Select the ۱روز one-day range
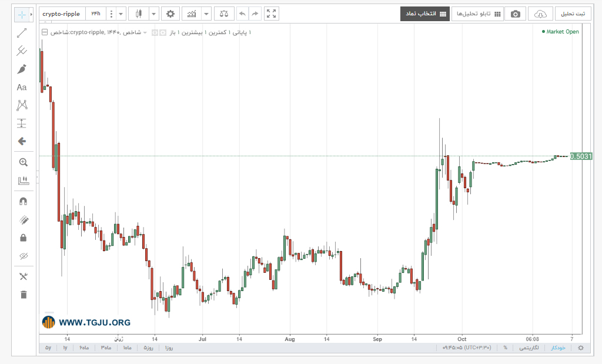The height and width of the screenshot is (364, 602). pyautogui.click(x=169, y=348)
